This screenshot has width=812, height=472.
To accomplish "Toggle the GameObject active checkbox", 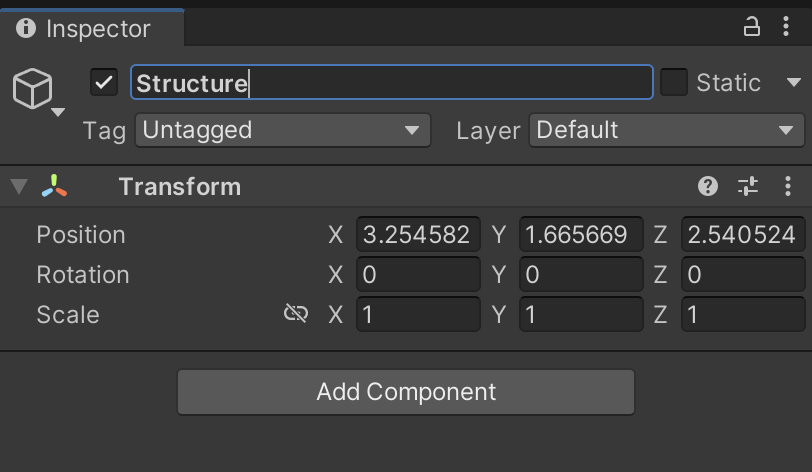I will tap(104, 83).
